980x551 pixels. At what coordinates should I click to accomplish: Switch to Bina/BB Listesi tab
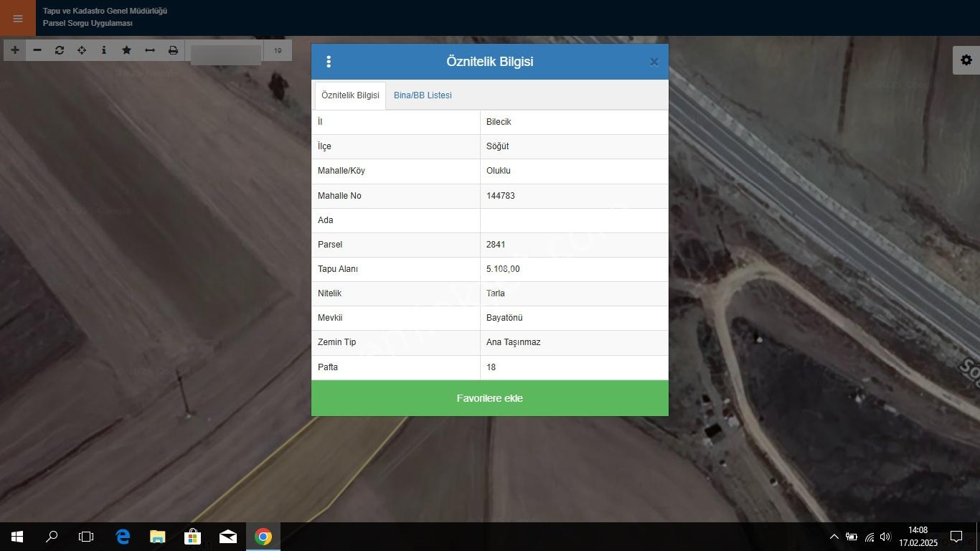(x=423, y=95)
